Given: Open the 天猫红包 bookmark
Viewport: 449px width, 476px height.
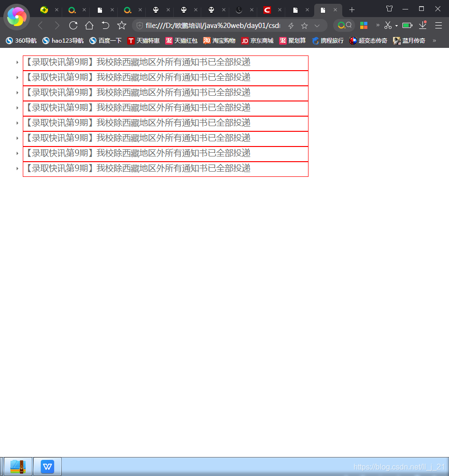Looking at the screenshot, I should [x=181, y=41].
